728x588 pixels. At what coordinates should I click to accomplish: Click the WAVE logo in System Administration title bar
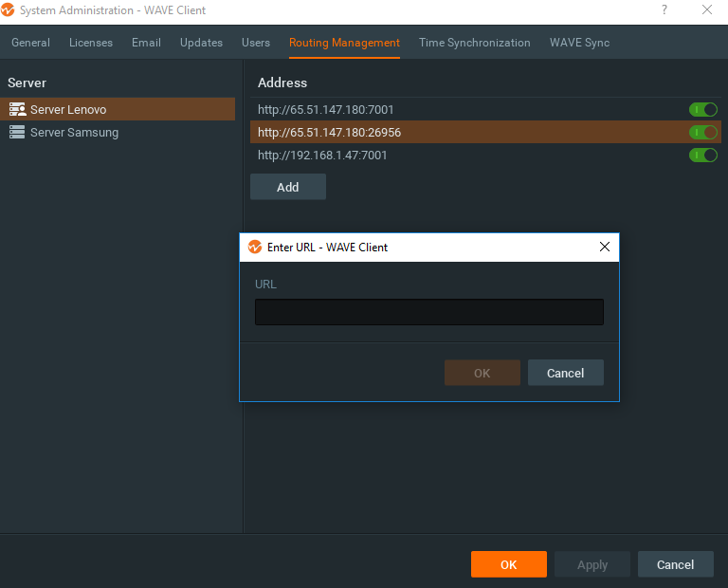(x=8, y=9)
